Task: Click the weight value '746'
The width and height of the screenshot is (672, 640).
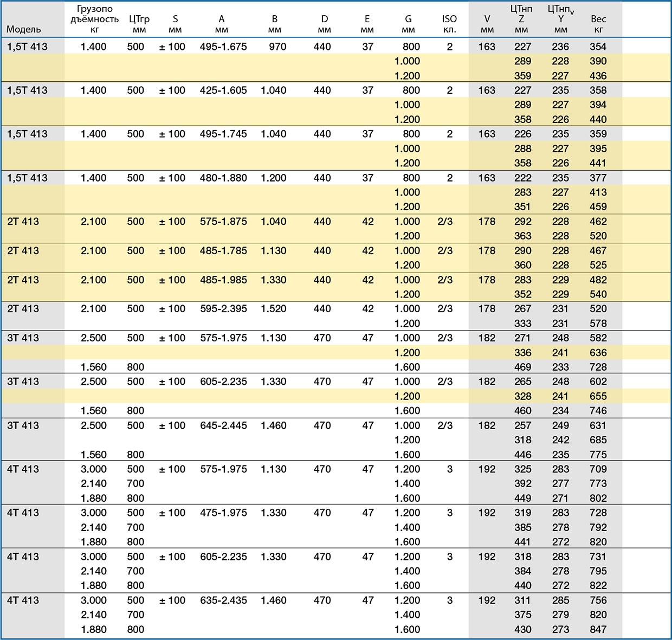Action: [598, 411]
